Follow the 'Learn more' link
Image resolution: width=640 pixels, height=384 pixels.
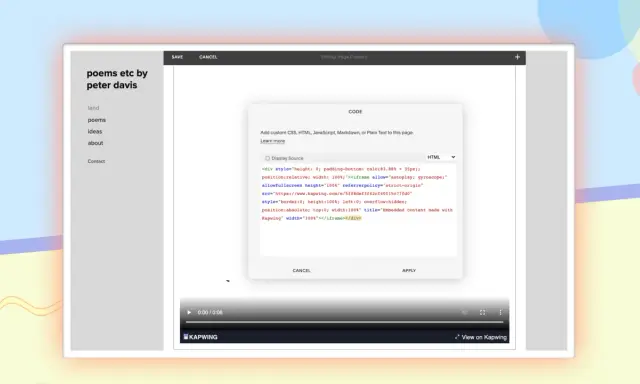pyautogui.click(x=273, y=141)
